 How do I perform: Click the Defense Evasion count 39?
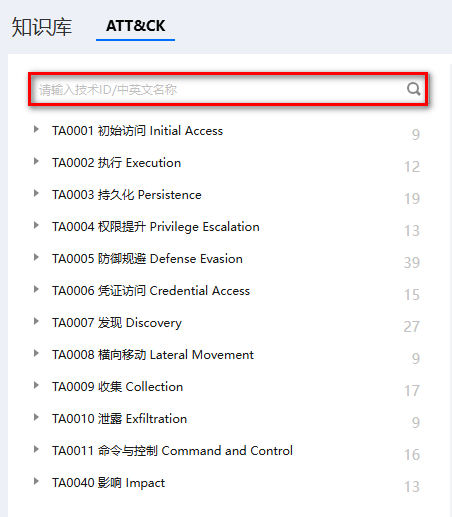coord(412,263)
